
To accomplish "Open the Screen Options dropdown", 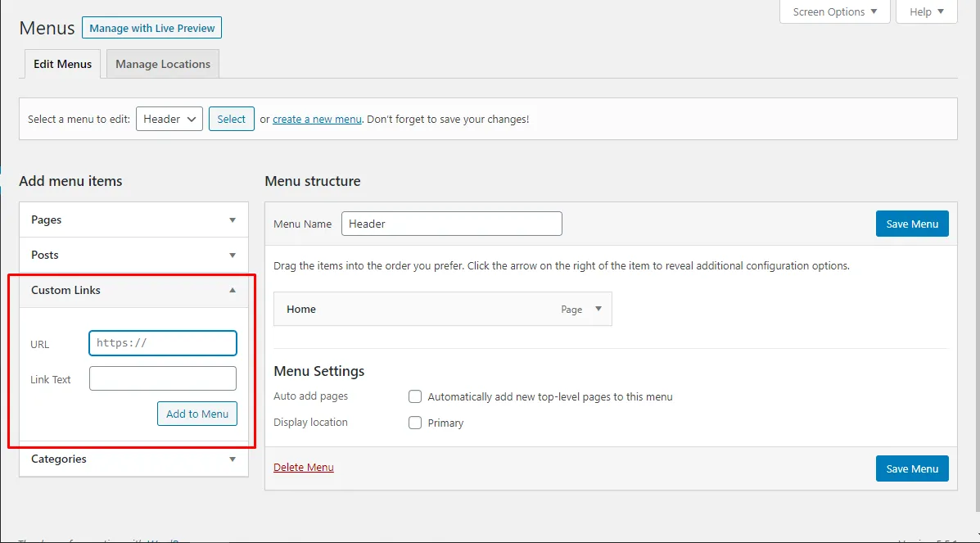I will click(x=834, y=12).
